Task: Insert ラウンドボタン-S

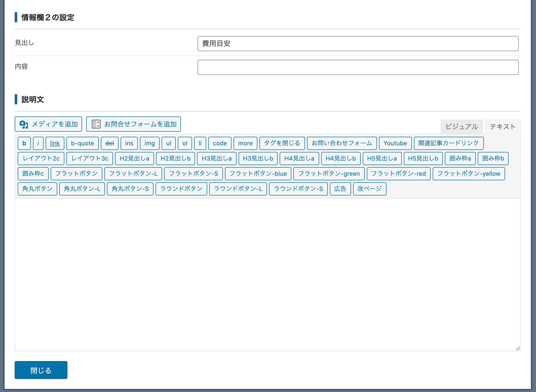Action: [x=298, y=189]
